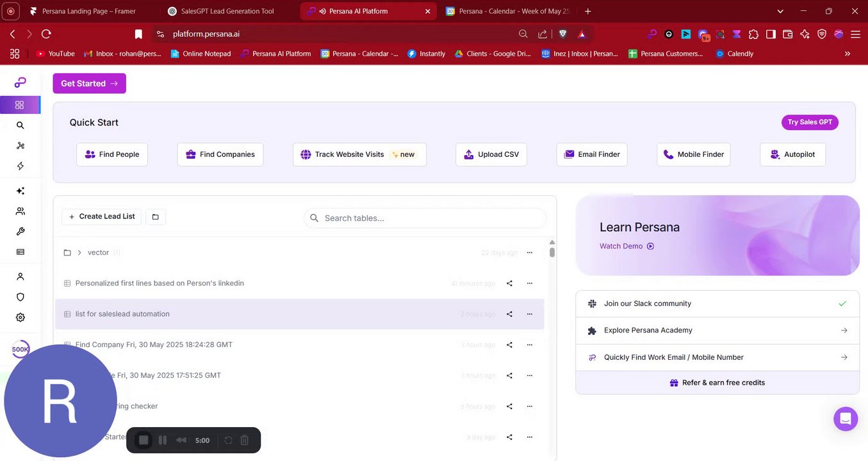Open more options for vector folder
The height and width of the screenshot is (461, 868).
click(x=529, y=252)
